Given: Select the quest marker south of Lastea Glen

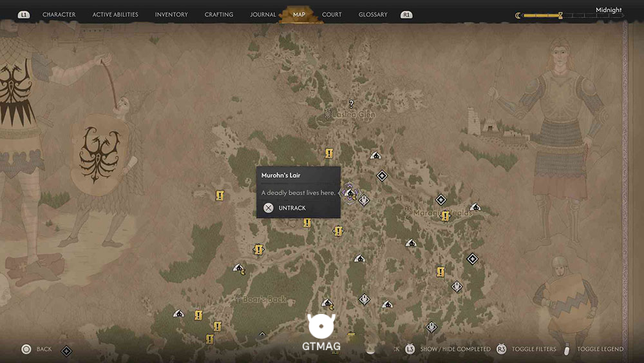Looking at the screenshot, I should click(x=329, y=153).
